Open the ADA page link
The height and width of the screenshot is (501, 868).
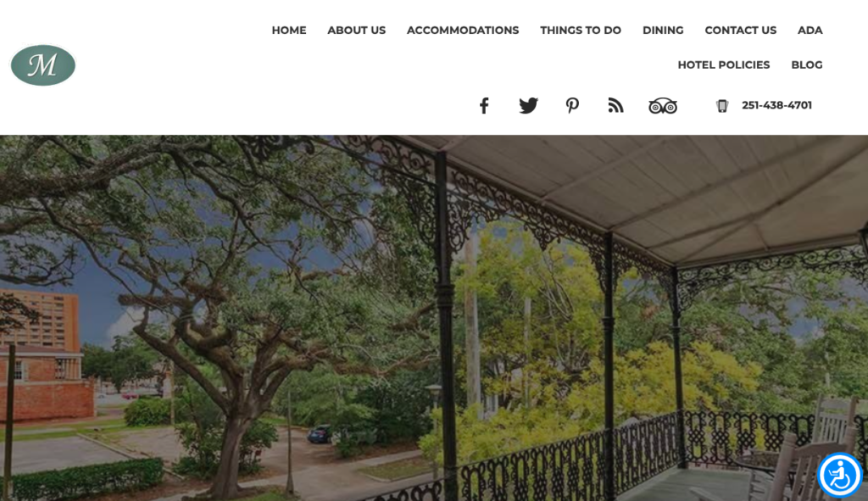[810, 31]
